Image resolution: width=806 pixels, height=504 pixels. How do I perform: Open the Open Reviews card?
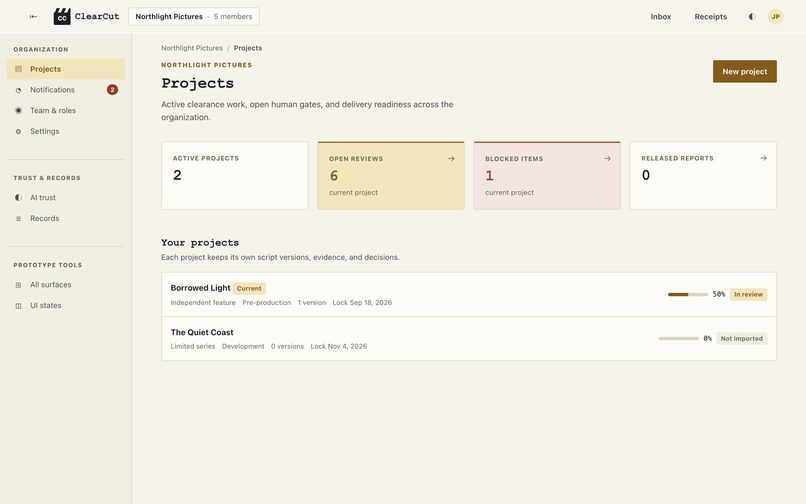pos(391,175)
